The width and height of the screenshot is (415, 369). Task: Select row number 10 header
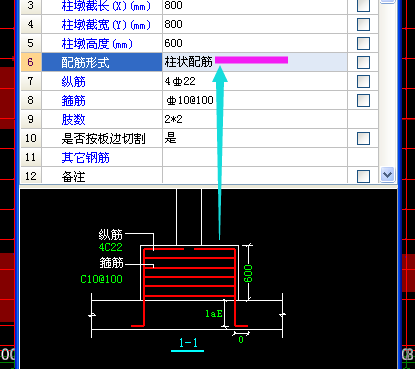click(31, 138)
